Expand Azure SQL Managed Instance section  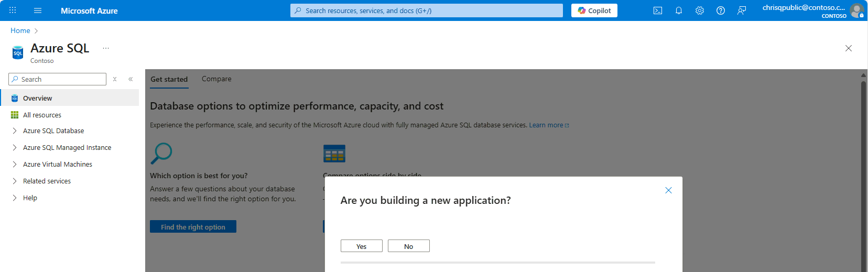[x=15, y=148]
